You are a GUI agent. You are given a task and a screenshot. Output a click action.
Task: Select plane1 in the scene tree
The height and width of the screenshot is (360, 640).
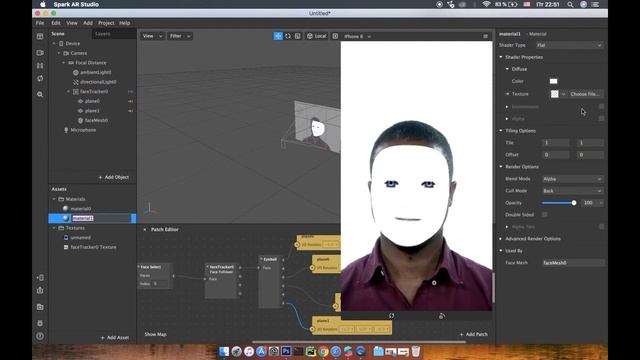92,111
